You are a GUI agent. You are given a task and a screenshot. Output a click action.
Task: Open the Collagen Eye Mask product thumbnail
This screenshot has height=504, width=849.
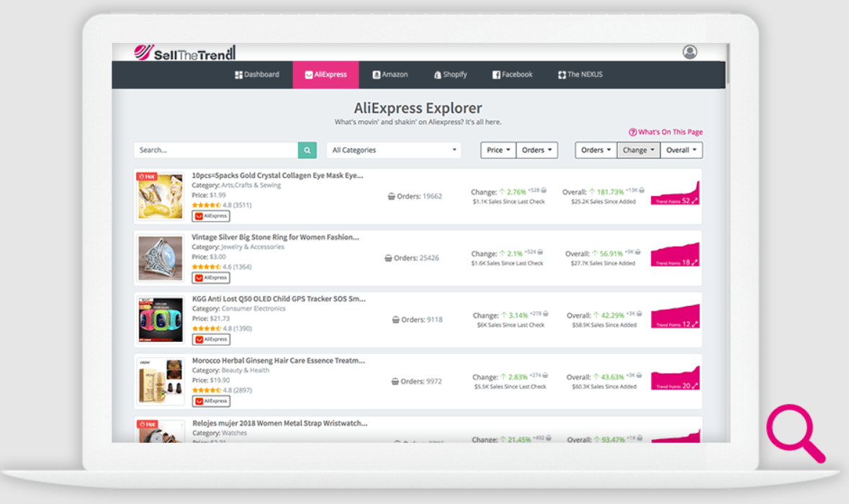[161, 196]
